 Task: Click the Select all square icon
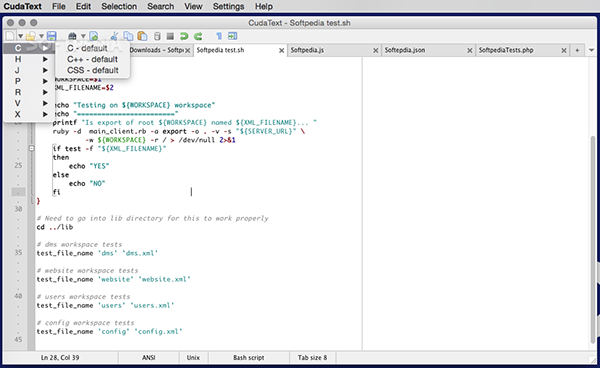[x=170, y=36]
